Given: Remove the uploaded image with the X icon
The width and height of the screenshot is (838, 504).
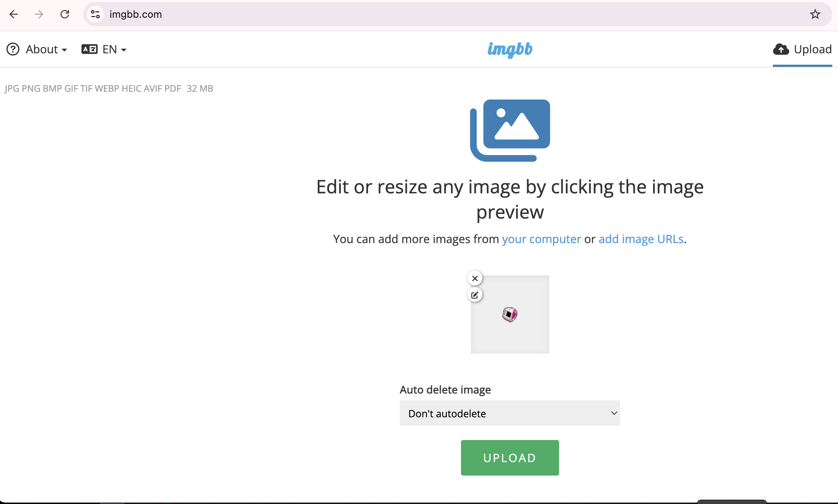Looking at the screenshot, I should pos(474,278).
